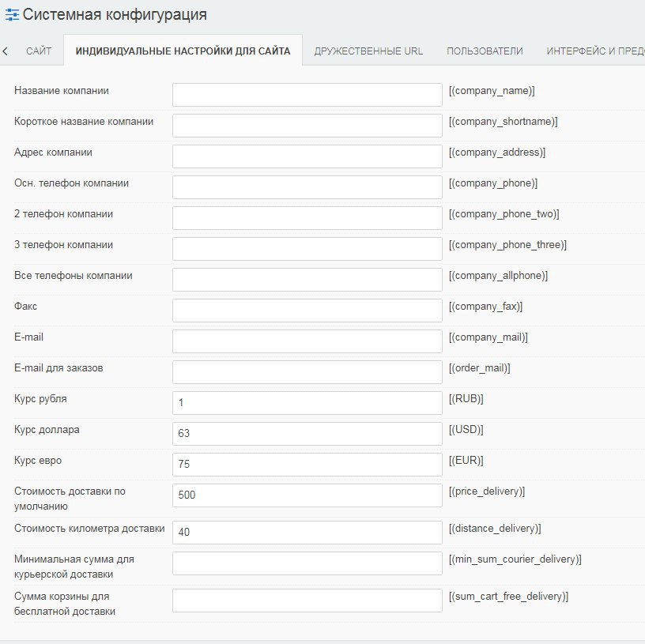
Task: Switch to the Дружественные URL tab
Action: point(368,51)
